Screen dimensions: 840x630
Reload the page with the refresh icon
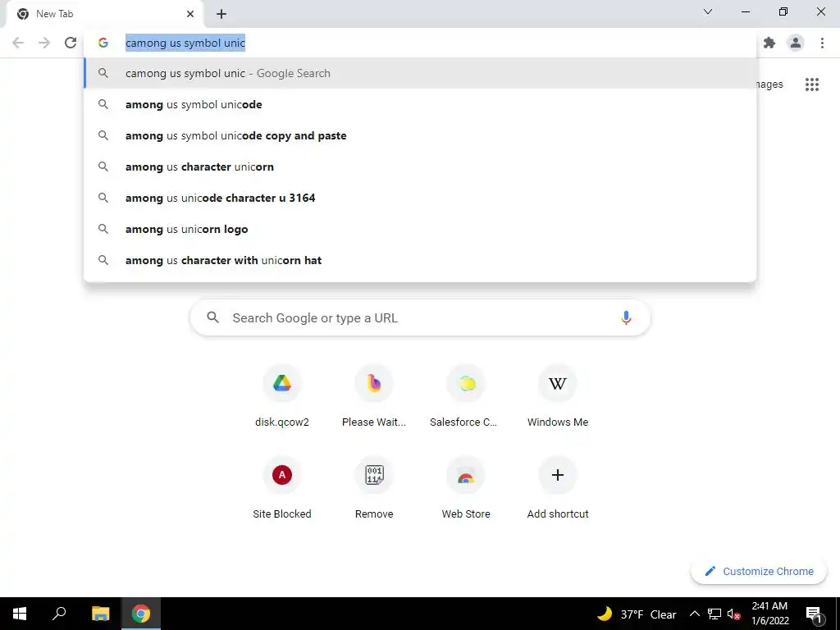click(x=71, y=43)
